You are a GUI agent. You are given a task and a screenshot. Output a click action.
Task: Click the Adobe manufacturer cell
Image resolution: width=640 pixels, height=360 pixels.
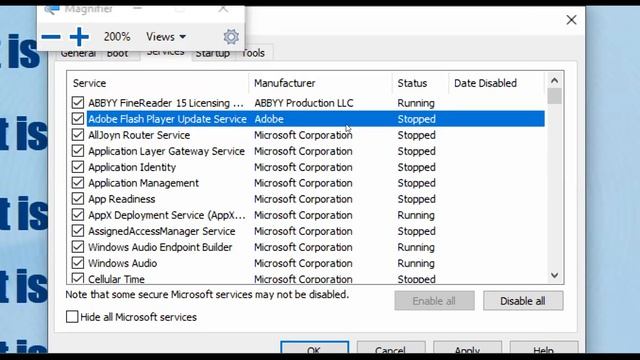pos(269,119)
